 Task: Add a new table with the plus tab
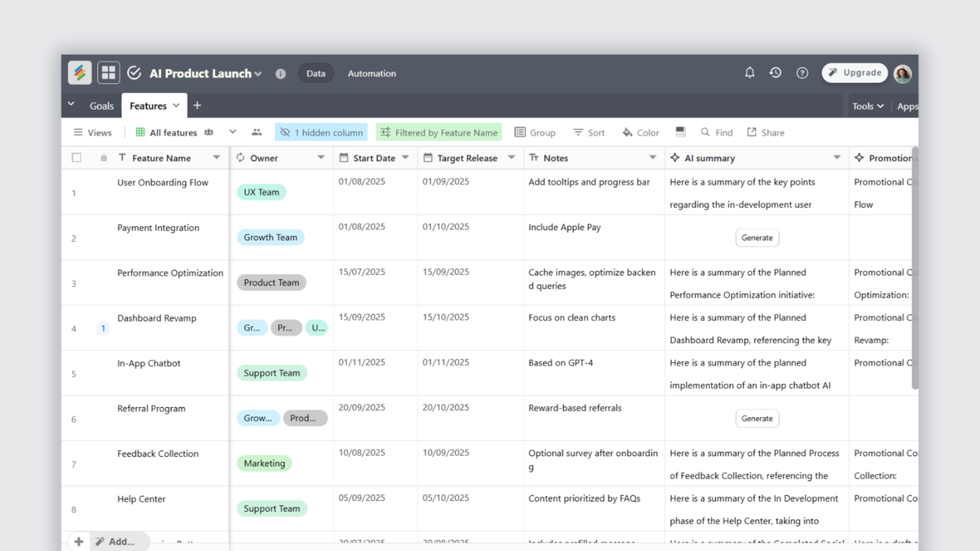pyautogui.click(x=197, y=105)
